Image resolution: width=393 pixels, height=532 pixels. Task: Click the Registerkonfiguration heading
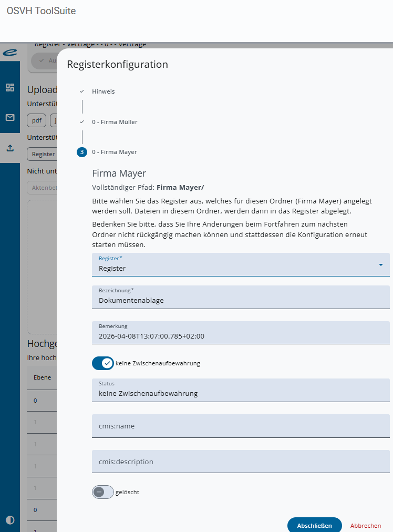coord(117,64)
